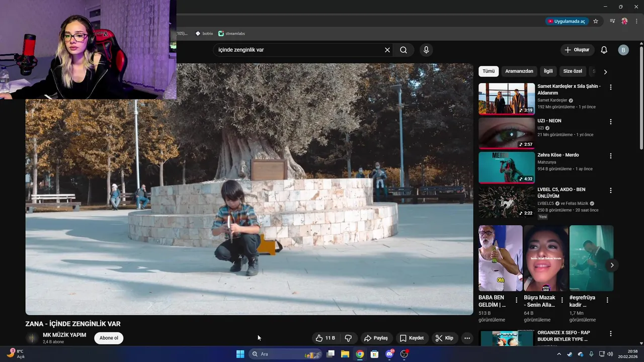Open options menu for BEN ÜNLÜYÜM video
Viewport: 644px width, 362px height.
click(611, 191)
